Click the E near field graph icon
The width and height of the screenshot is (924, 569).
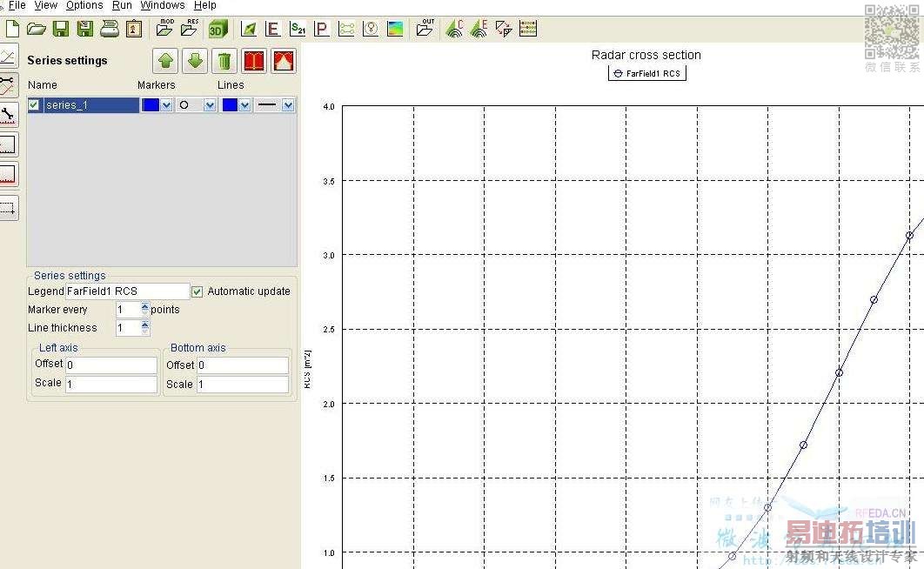coord(272,28)
